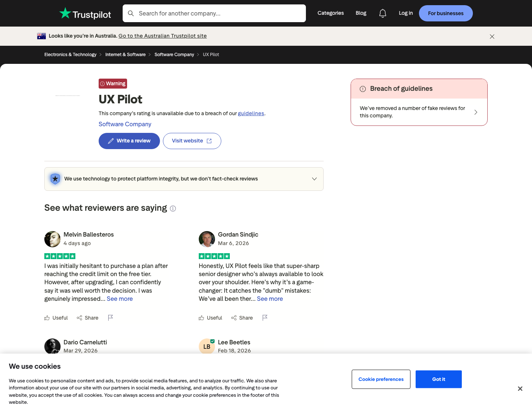Click Write a review button
Screen dimensions: 532x406
click(x=129, y=141)
